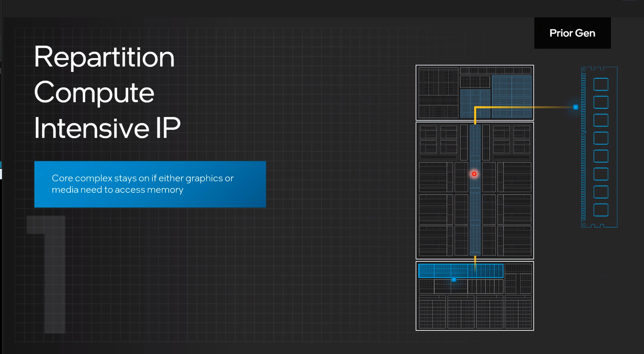Click the word "Compute" in the title
The width and height of the screenshot is (644, 354).
94,93
